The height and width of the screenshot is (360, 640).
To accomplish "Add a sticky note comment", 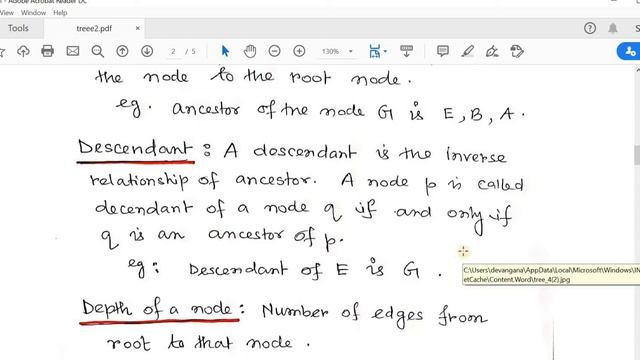I will click(x=442, y=51).
